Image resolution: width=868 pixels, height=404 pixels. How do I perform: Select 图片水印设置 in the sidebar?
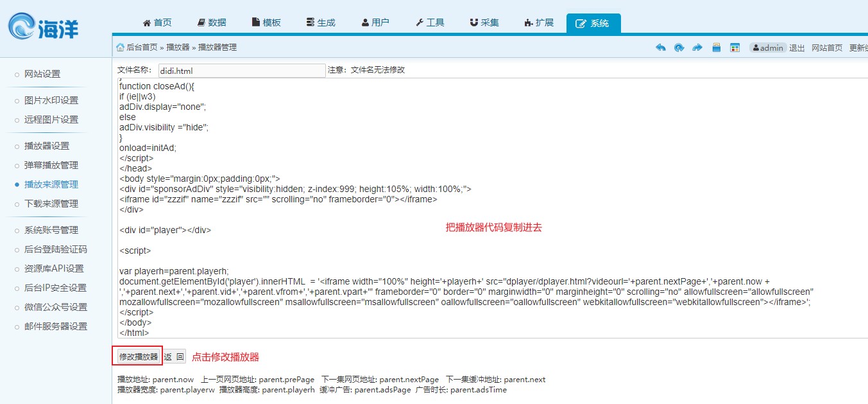pyautogui.click(x=51, y=100)
